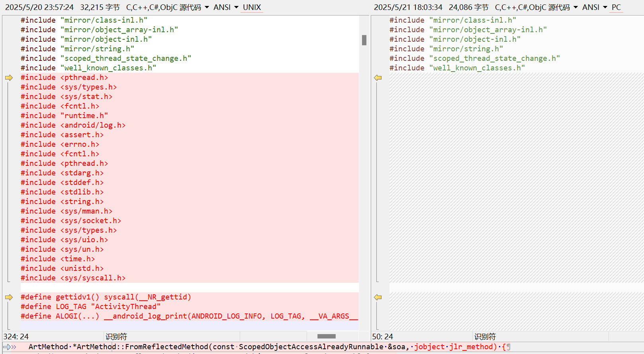Open right pane file format dropdown arrow
644x354 pixels.
pos(575,8)
